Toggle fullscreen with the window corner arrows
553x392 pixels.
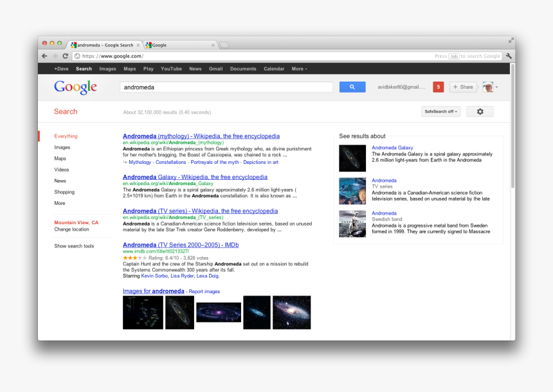[511, 40]
